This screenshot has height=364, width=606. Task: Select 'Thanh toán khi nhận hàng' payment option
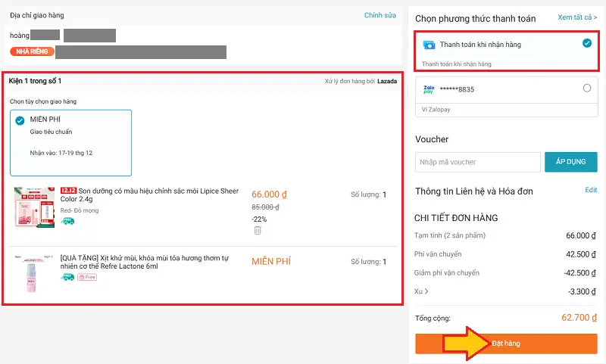[x=507, y=51]
